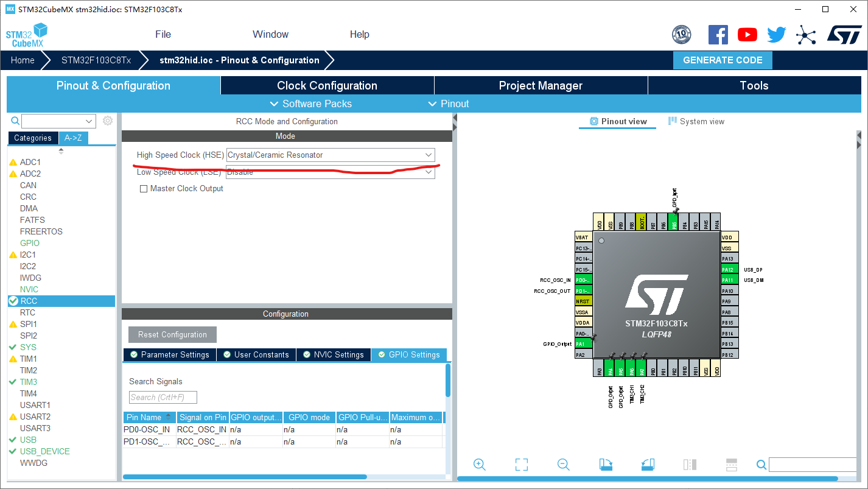This screenshot has width=868, height=489.
Task: Click the PD1-OSC table row
Action: click(x=283, y=442)
